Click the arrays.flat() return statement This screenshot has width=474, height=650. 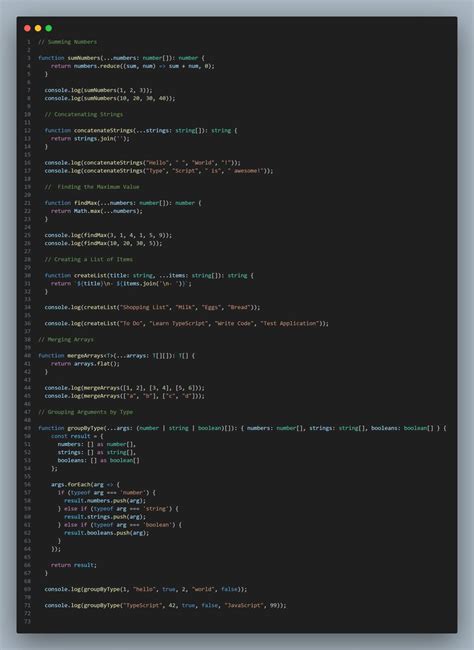coord(85,364)
